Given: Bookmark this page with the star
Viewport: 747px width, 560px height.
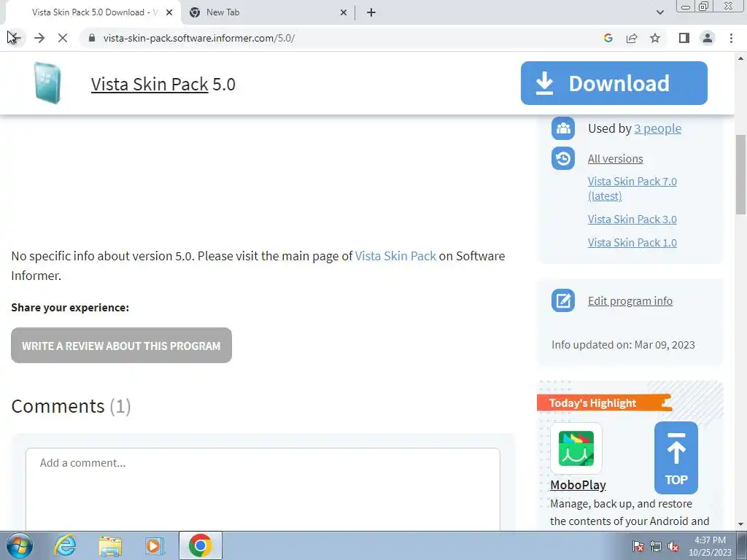Looking at the screenshot, I should coord(655,38).
